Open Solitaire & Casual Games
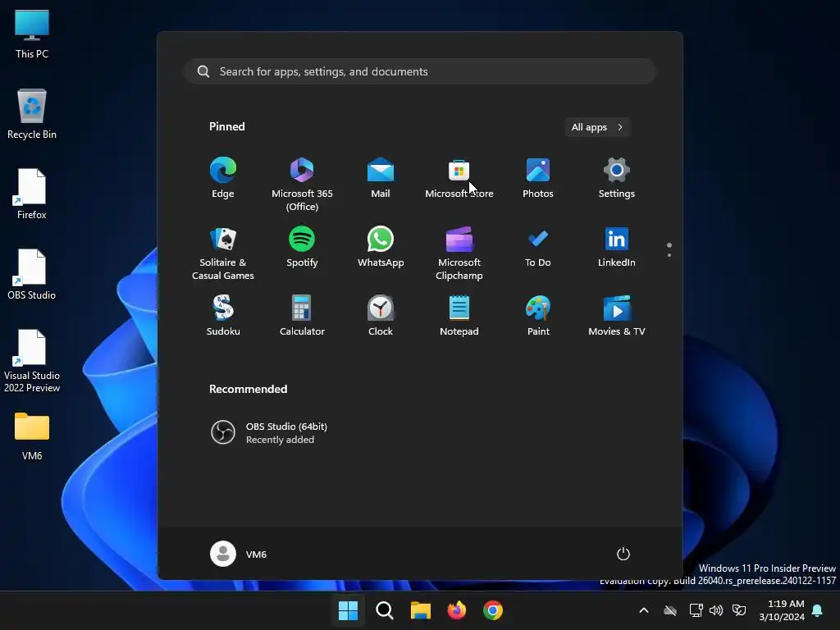Viewport: 840px width, 630px height. (223, 253)
